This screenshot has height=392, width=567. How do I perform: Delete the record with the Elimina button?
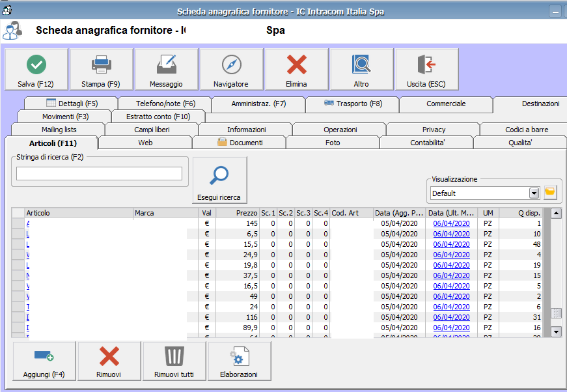296,70
